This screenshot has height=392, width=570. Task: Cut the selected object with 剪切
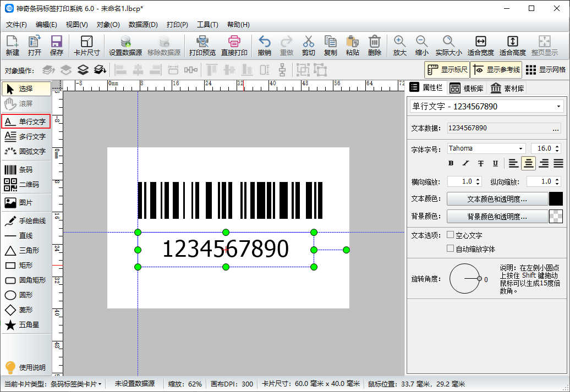click(308, 46)
